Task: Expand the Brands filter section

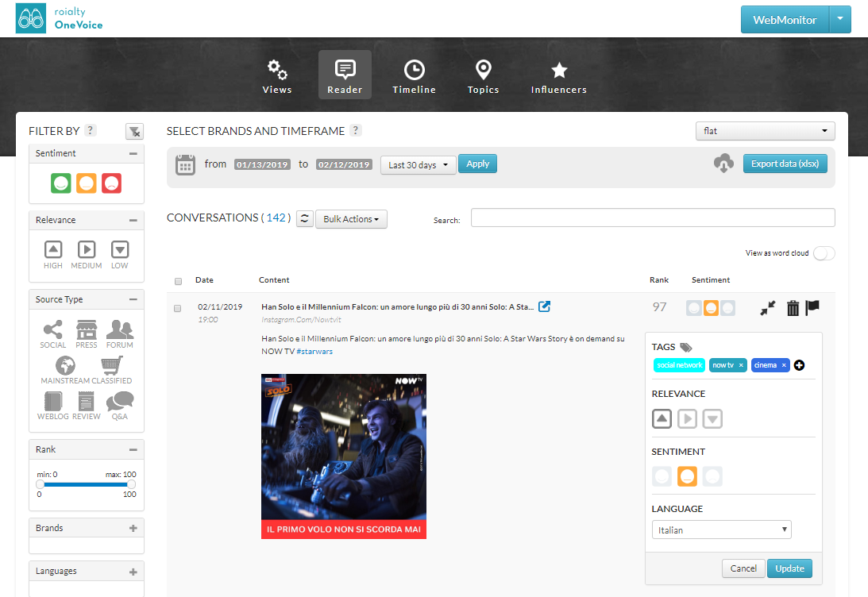Action: [133, 529]
